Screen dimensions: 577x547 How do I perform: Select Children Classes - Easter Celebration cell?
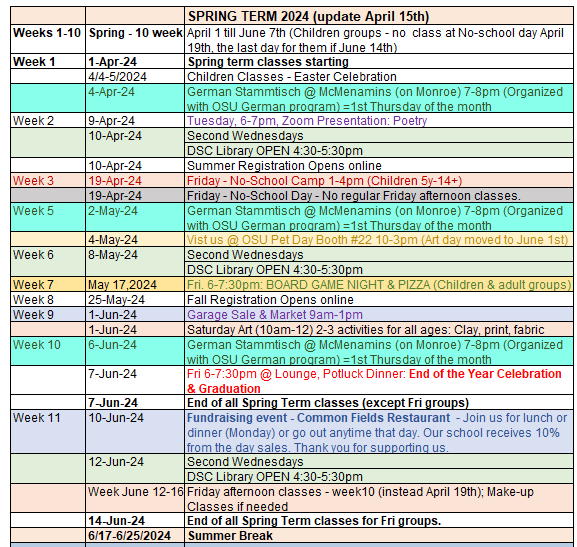pyautogui.click(x=378, y=77)
